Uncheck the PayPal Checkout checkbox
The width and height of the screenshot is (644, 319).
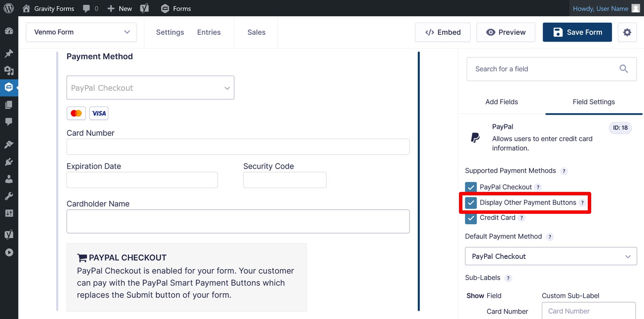(x=471, y=188)
